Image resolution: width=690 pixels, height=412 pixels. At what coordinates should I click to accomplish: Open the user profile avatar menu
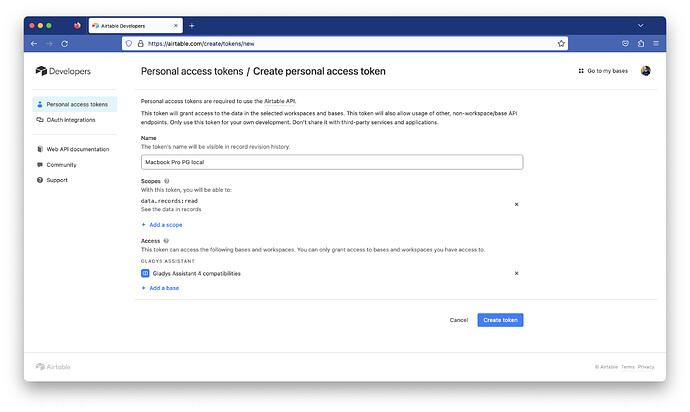(x=646, y=71)
